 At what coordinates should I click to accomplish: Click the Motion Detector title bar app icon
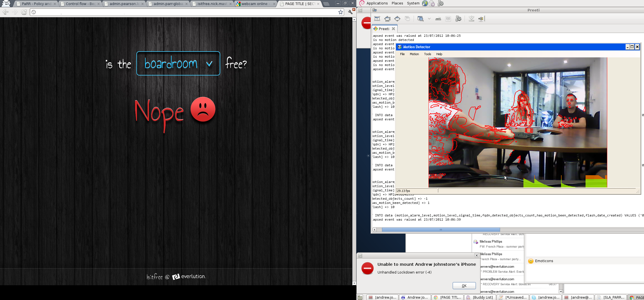[x=400, y=47]
